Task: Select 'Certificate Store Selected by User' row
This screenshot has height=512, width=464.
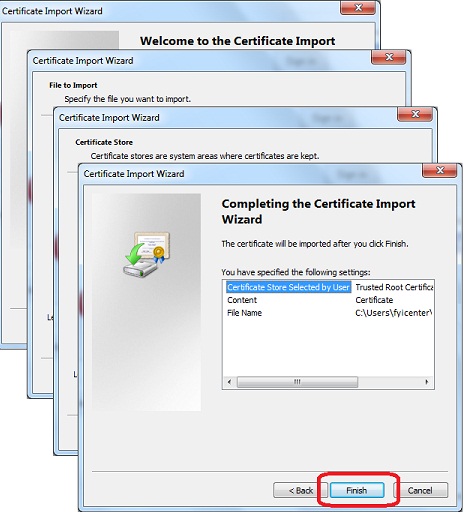Action: pyautogui.click(x=288, y=287)
